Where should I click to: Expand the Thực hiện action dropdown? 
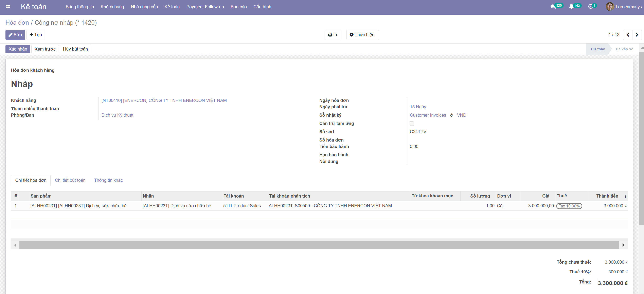[362, 35]
